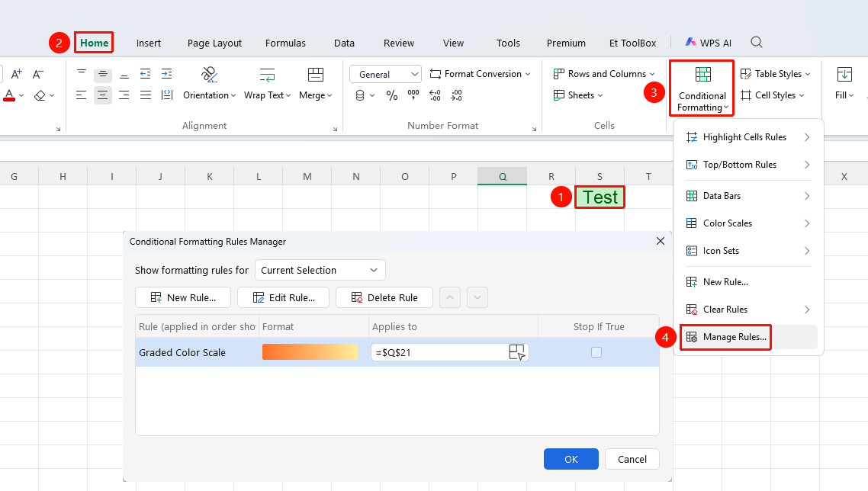Toggle middle vertical alignment
This screenshot has width=868, height=491.
tap(102, 74)
